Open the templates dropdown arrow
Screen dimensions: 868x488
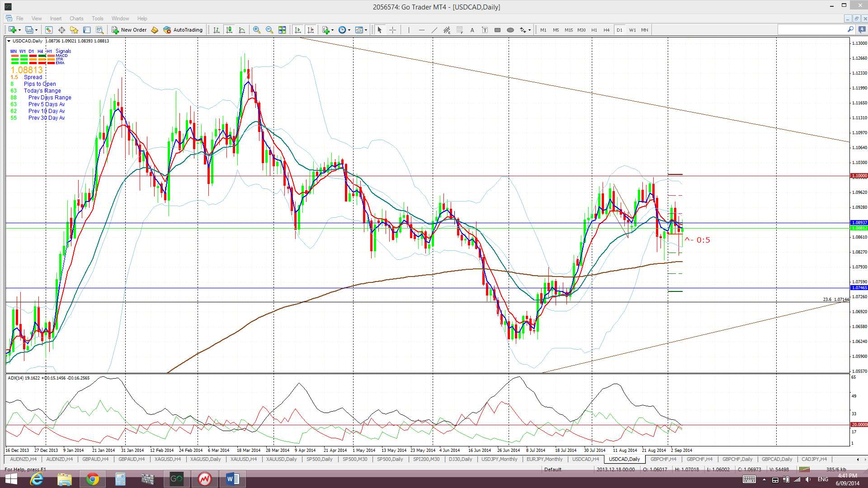click(366, 30)
